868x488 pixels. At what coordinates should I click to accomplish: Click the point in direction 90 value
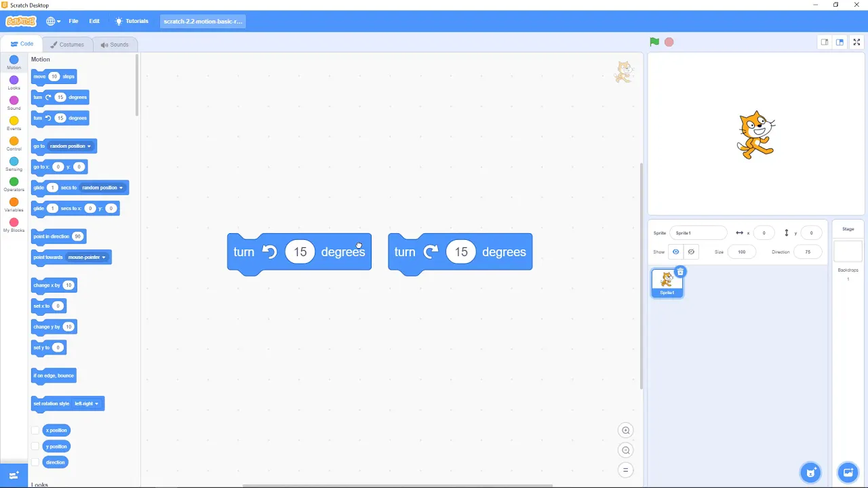(77, 237)
